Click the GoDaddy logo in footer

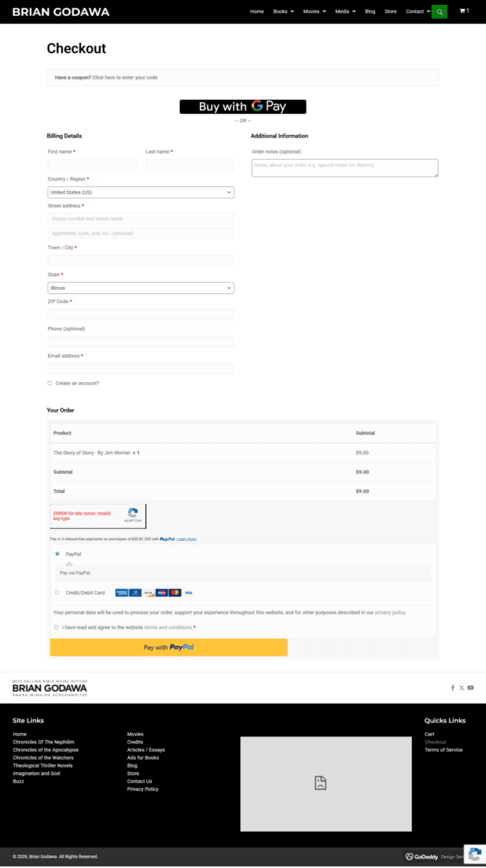[422, 857]
